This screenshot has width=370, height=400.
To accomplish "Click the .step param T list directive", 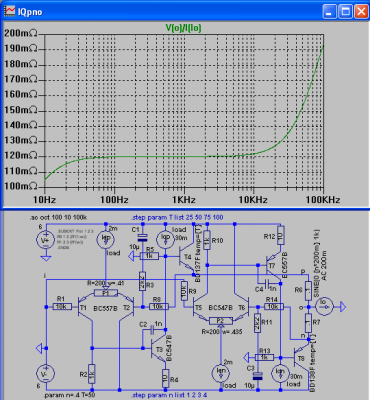I will (x=177, y=218).
